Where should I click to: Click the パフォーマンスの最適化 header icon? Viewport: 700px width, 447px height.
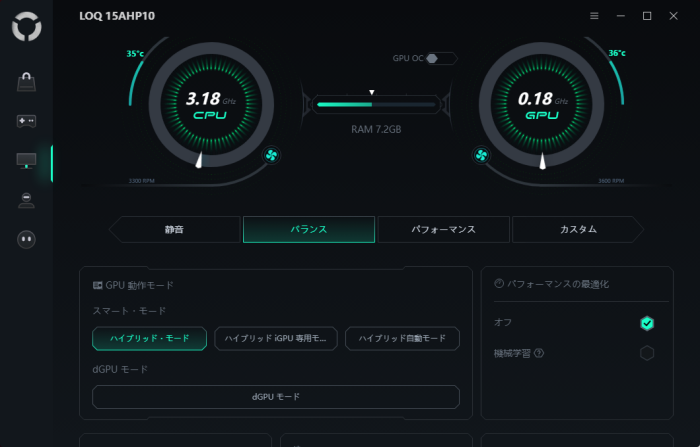499,284
